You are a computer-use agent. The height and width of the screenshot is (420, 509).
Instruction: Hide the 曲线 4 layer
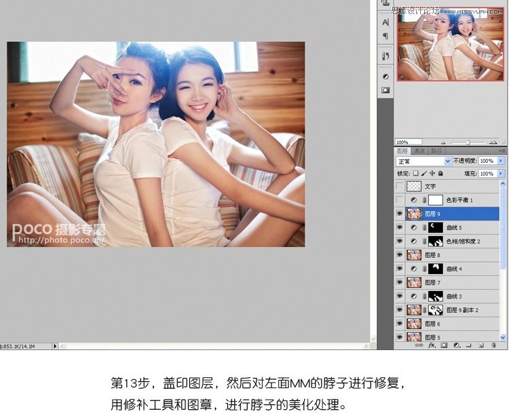(400, 269)
